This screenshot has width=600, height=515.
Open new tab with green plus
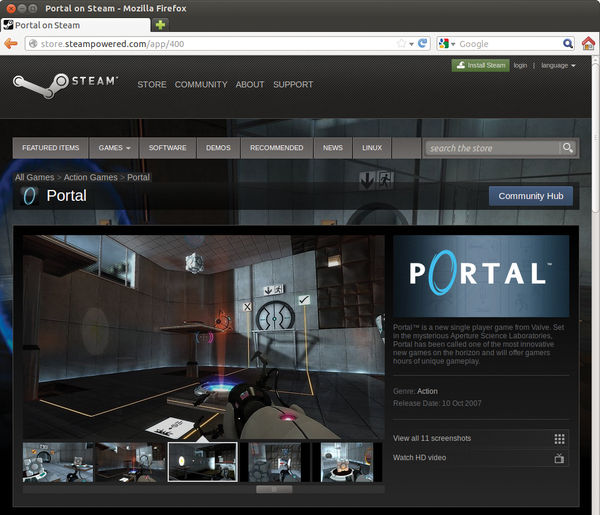pos(160,25)
